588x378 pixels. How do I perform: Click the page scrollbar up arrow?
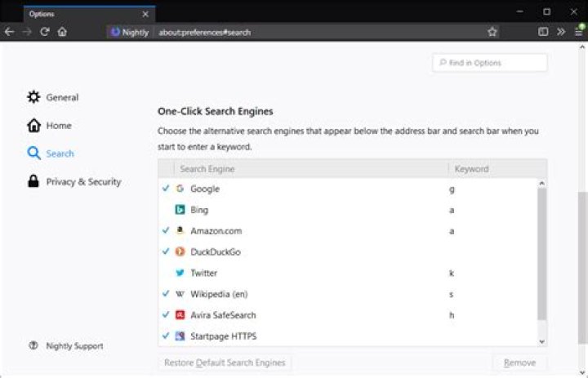pyautogui.click(x=582, y=47)
